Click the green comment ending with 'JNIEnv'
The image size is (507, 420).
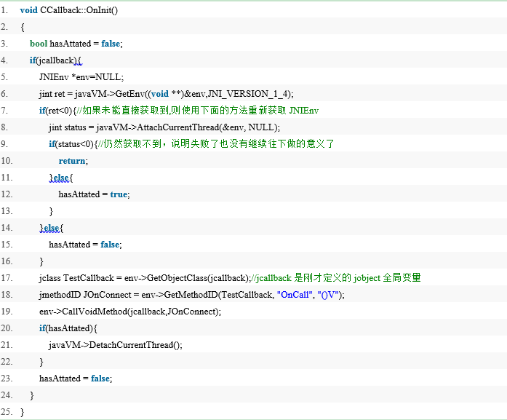(198, 111)
